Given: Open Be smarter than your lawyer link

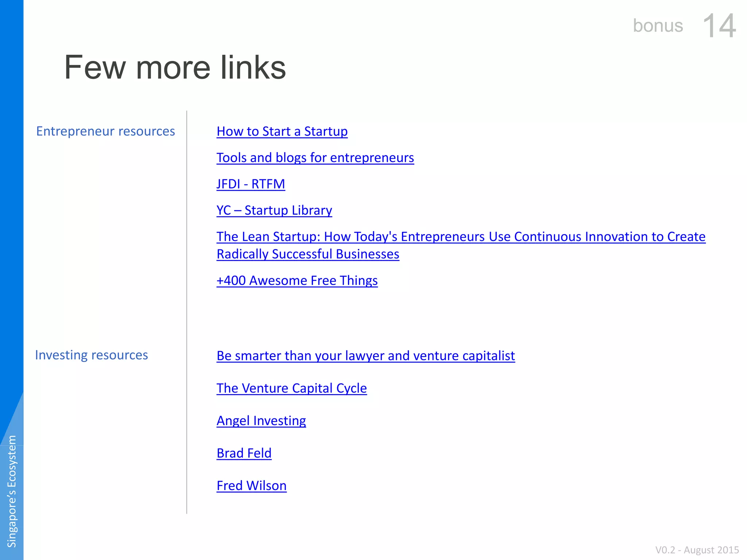Looking at the screenshot, I should [366, 355].
